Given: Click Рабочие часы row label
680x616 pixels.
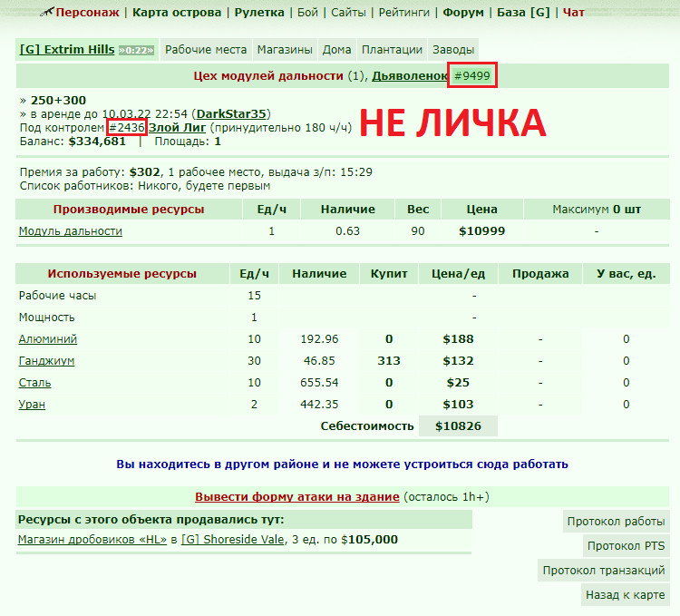Looking at the screenshot, I should [57, 296].
